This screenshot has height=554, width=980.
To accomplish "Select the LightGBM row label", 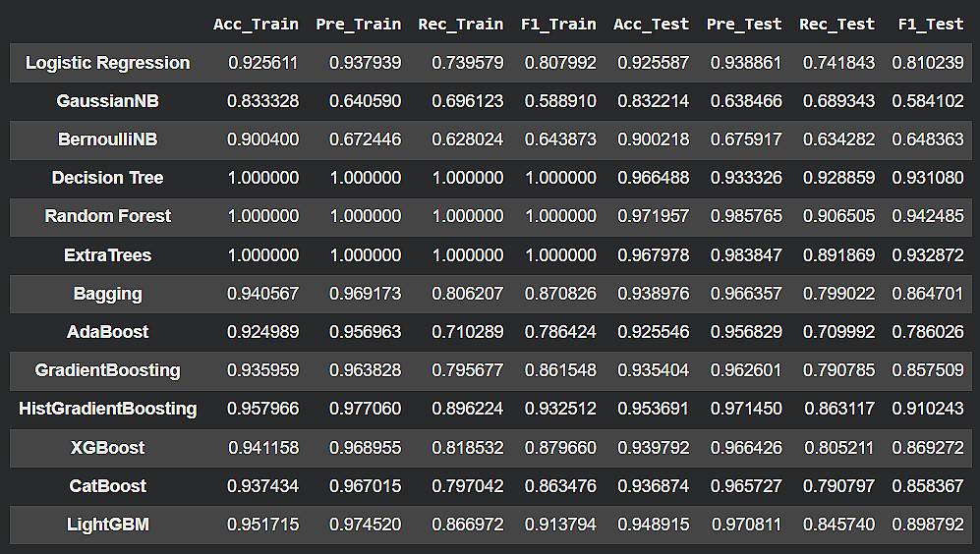I will point(107,525).
